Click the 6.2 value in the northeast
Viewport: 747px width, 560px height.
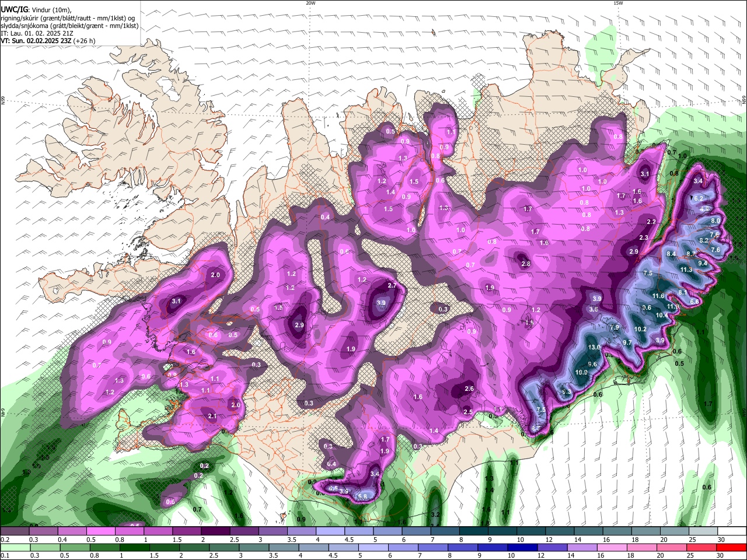pos(698,198)
